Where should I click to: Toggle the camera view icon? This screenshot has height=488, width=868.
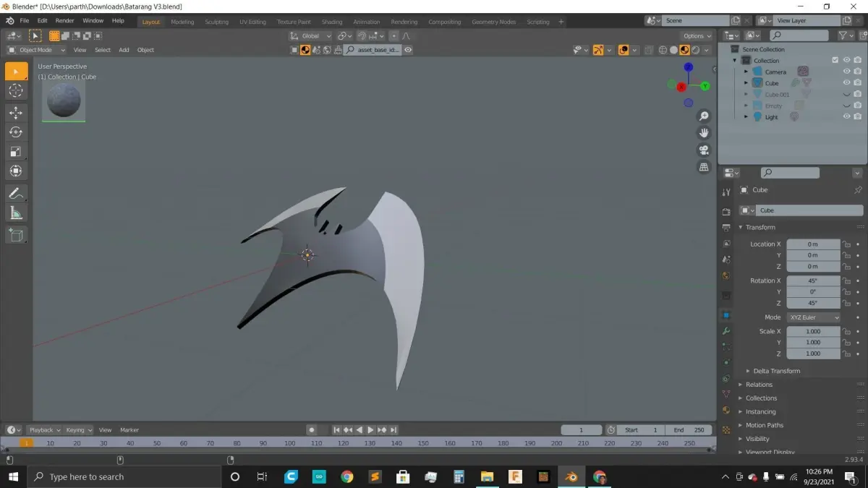(x=704, y=150)
